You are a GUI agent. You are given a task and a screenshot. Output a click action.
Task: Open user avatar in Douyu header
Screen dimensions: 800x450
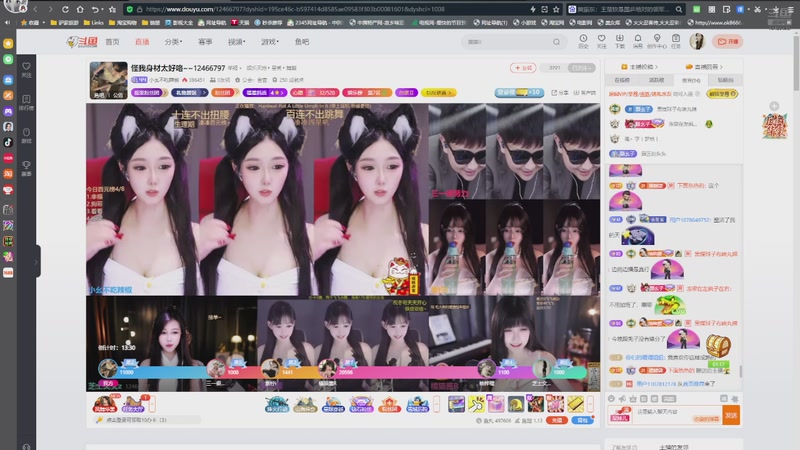pos(697,41)
